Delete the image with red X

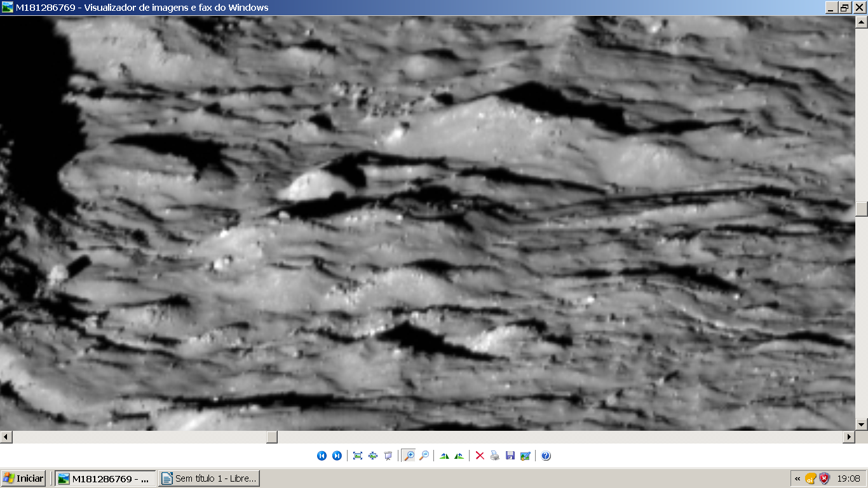point(480,456)
